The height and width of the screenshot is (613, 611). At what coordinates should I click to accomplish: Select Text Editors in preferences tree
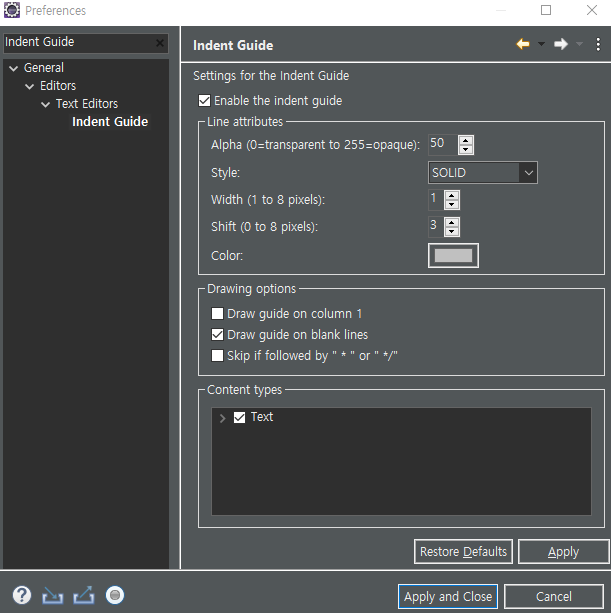[x=87, y=104]
